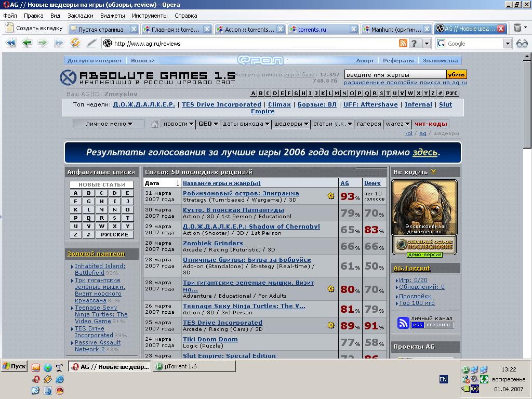This screenshot has height=399, width=532.
Task: Click the yellow badge next to TES Drive Incorporated
Action: coord(331,325)
